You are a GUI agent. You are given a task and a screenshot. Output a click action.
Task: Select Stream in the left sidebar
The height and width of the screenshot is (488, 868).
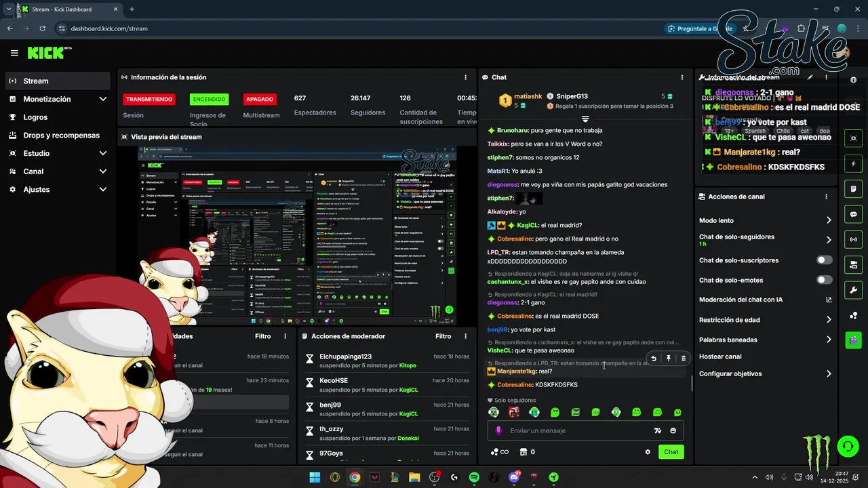[x=58, y=81]
